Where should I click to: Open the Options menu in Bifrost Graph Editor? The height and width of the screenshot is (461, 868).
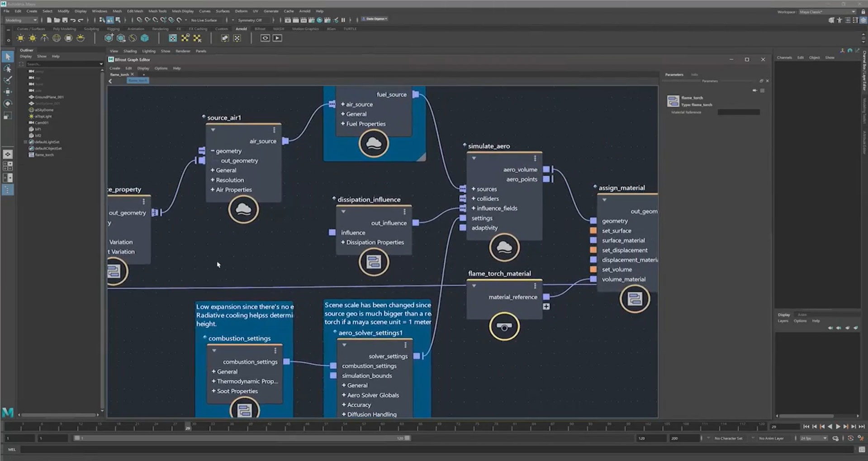pos(161,68)
